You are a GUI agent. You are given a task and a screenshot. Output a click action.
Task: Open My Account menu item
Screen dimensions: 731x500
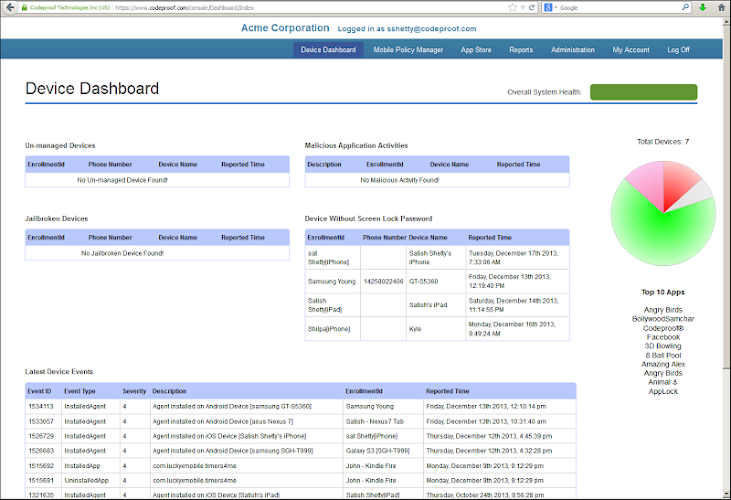pyautogui.click(x=631, y=49)
